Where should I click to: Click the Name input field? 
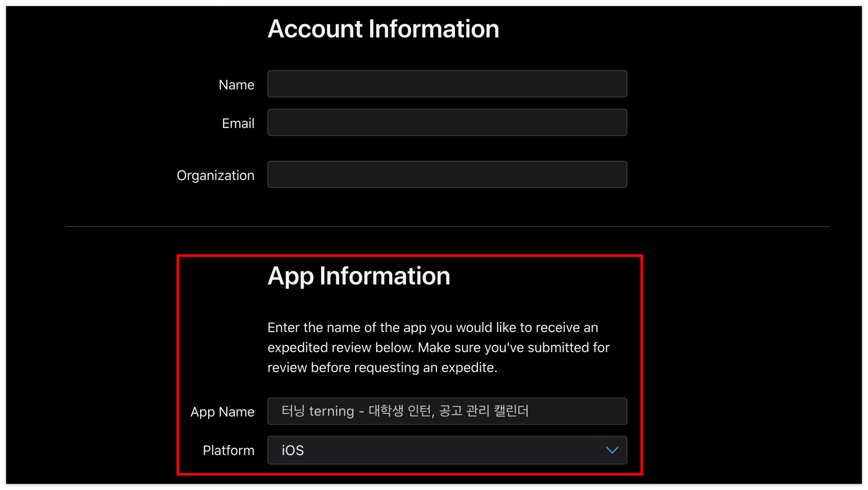tap(447, 84)
